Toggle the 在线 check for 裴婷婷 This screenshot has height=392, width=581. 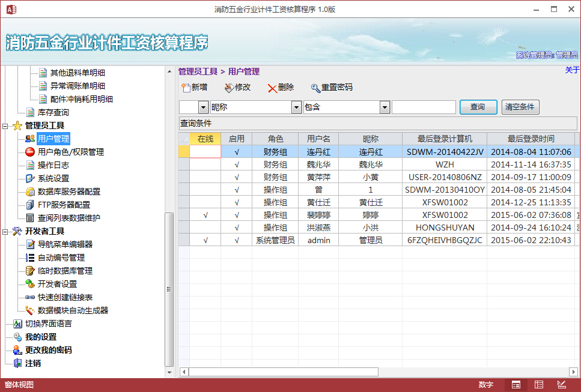tap(205, 215)
